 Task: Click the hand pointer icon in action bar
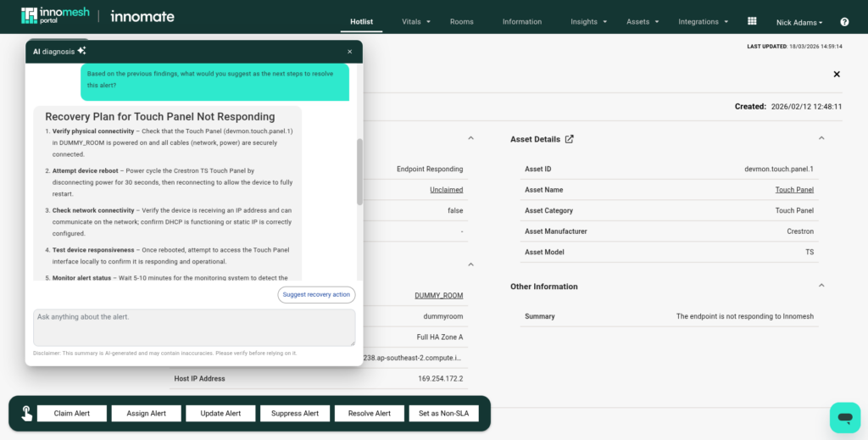click(x=26, y=414)
